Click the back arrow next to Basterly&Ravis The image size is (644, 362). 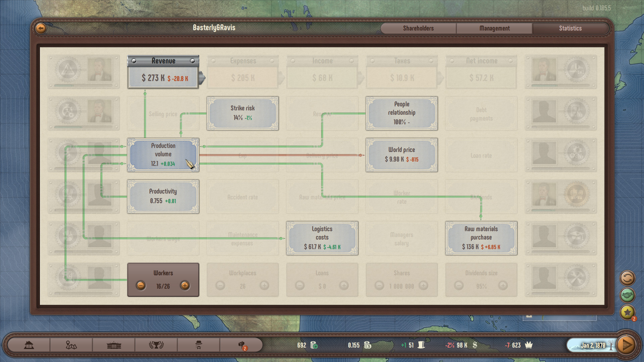(40, 28)
